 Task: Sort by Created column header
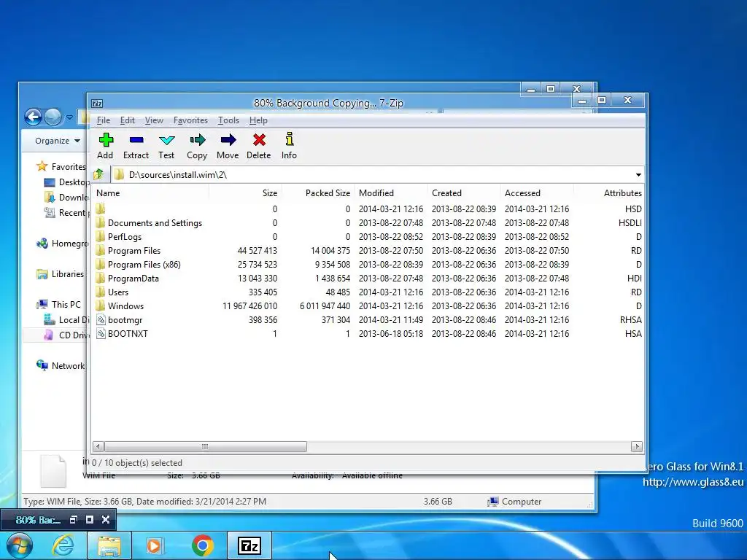pos(465,192)
